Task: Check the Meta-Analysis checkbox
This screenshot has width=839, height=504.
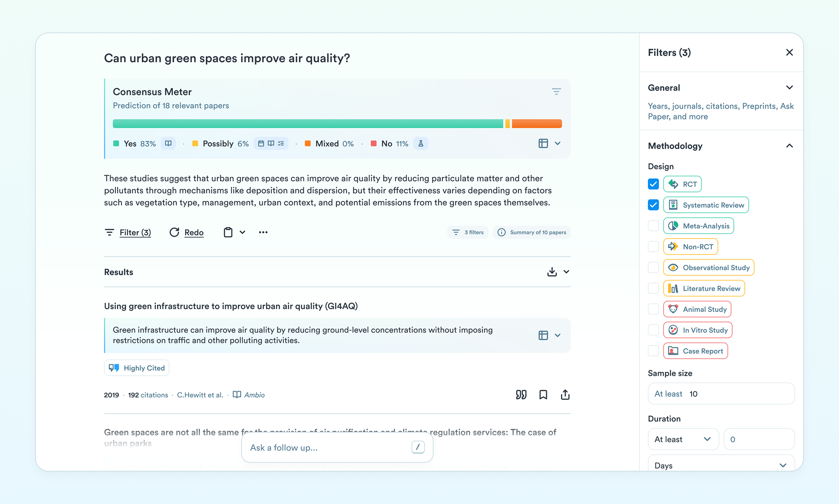Action: [x=653, y=226]
